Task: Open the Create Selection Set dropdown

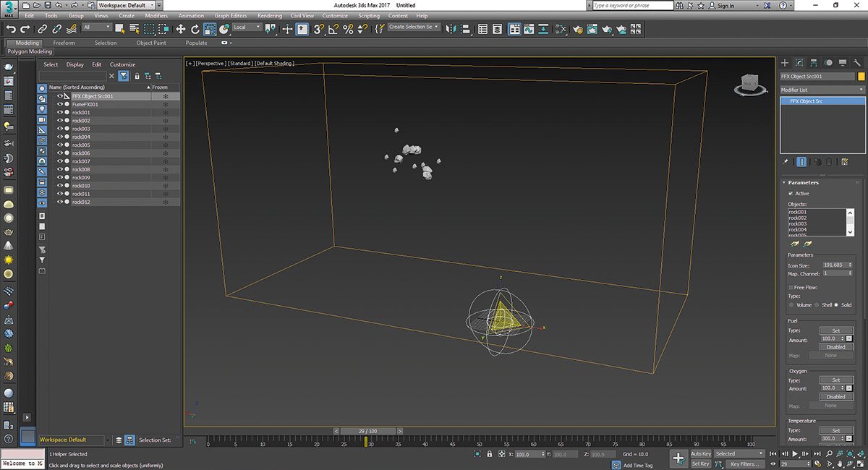Action: [414, 27]
